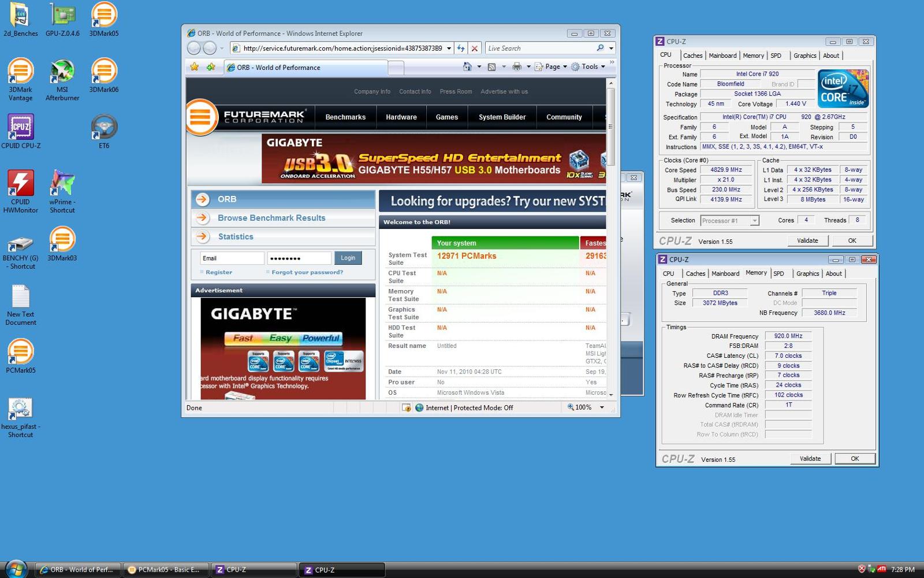This screenshot has height=578, width=924.
Task: Click Validate in upper CPU-Z window
Action: pos(807,240)
